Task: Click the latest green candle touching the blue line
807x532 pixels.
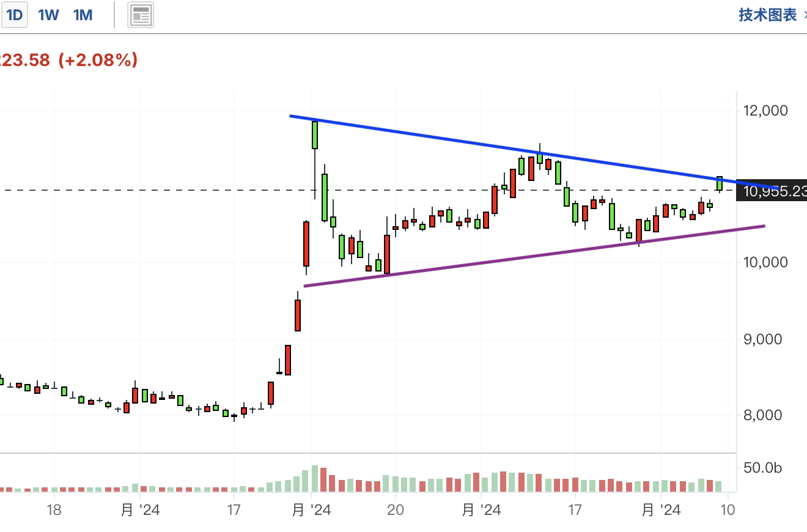Action: [720, 183]
